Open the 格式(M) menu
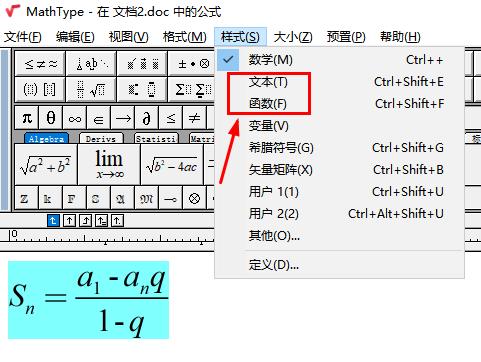481x362 pixels. [185, 37]
